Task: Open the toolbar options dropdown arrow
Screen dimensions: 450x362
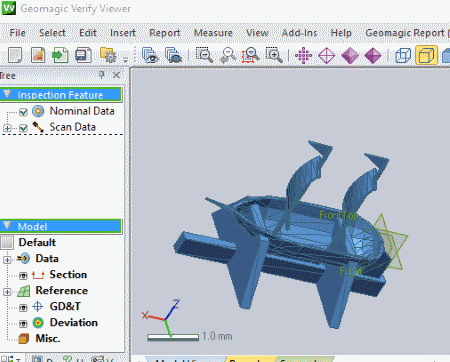Action: (125, 60)
